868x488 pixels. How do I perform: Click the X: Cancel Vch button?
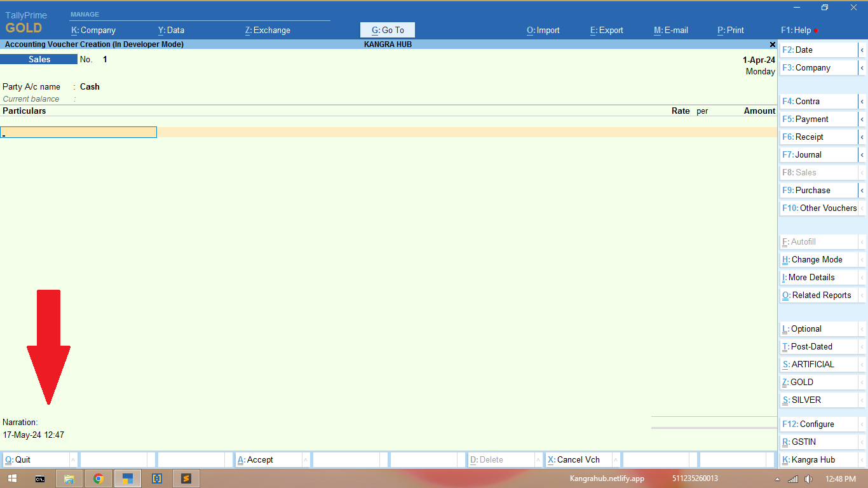click(x=578, y=460)
